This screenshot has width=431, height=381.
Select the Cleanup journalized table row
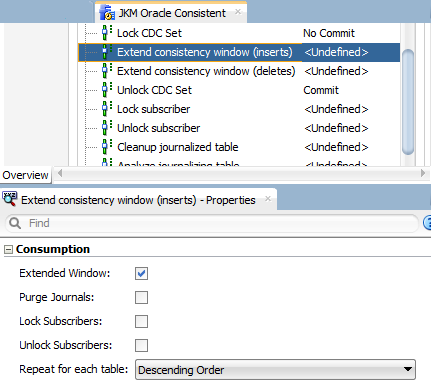point(239,147)
